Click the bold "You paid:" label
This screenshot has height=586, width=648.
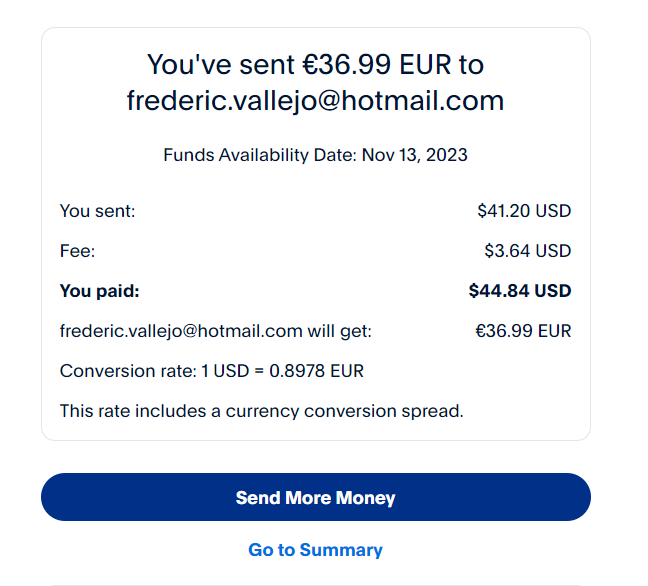[100, 291]
